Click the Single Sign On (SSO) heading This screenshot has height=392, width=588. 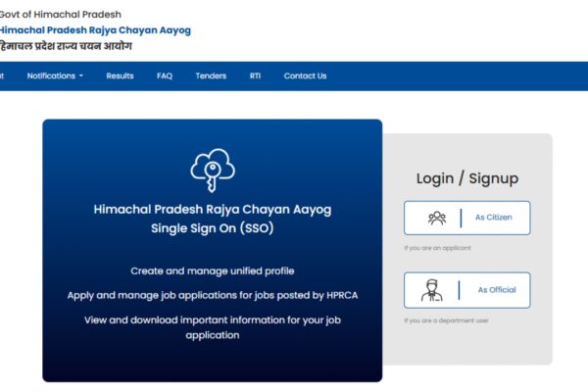pyautogui.click(x=213, y=228)
